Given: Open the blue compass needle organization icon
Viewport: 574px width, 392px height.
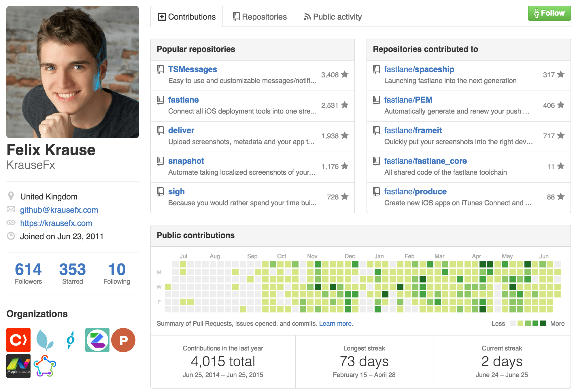Looking at the screenshot, I should point(71,340).
